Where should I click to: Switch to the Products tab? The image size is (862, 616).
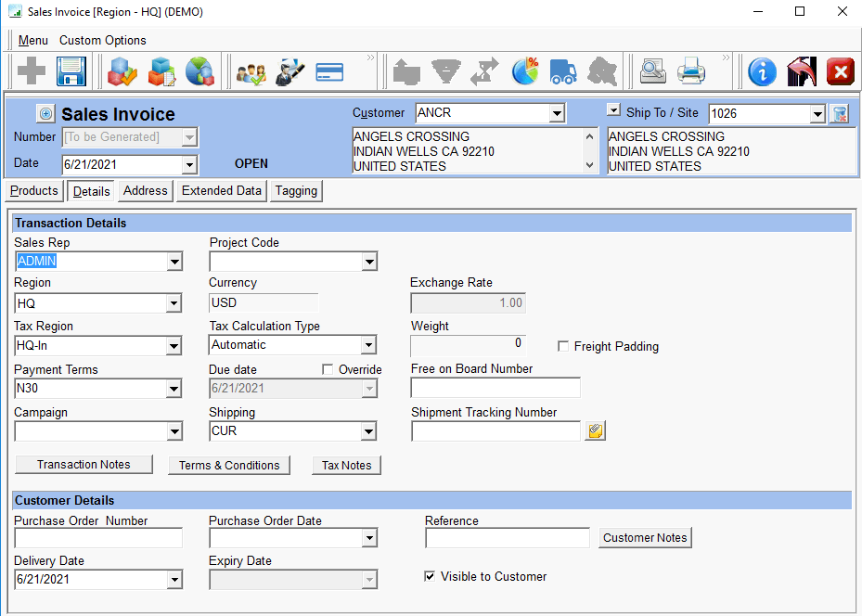click(34, 191)
